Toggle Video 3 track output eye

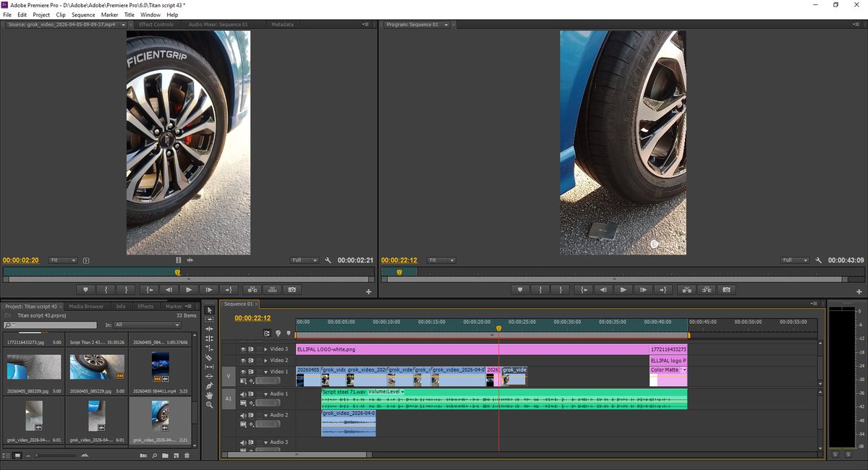pos(243,349)
